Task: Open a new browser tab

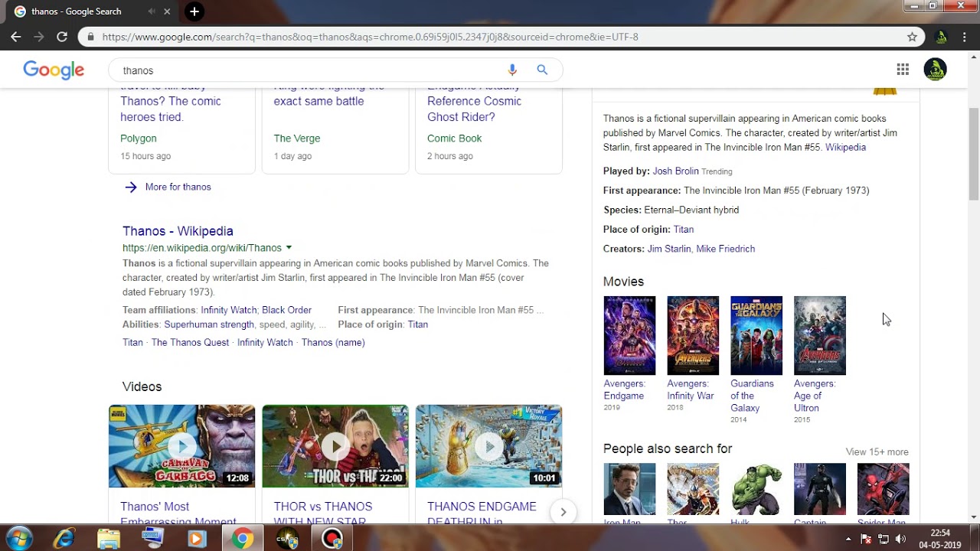Action: point(194,11)
